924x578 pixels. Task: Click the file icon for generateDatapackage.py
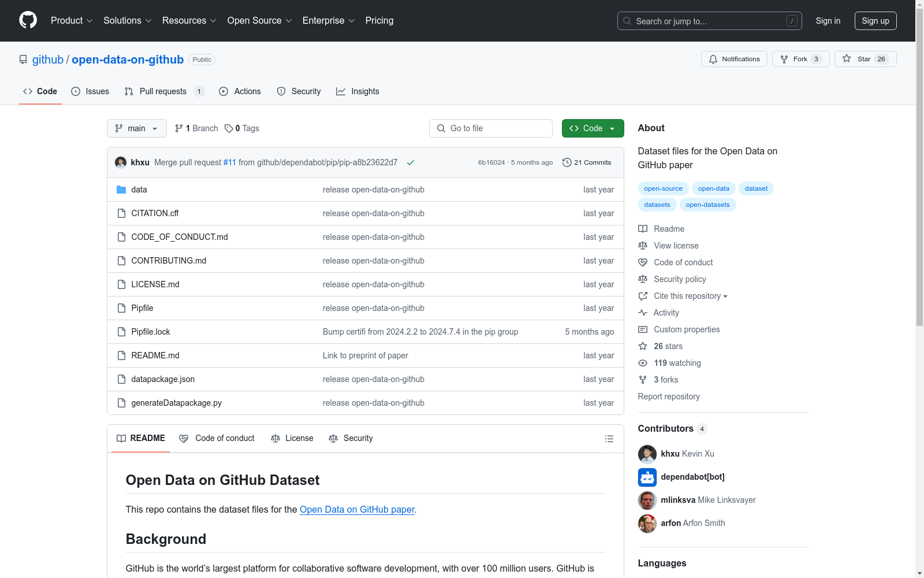[x=121, y=403]
